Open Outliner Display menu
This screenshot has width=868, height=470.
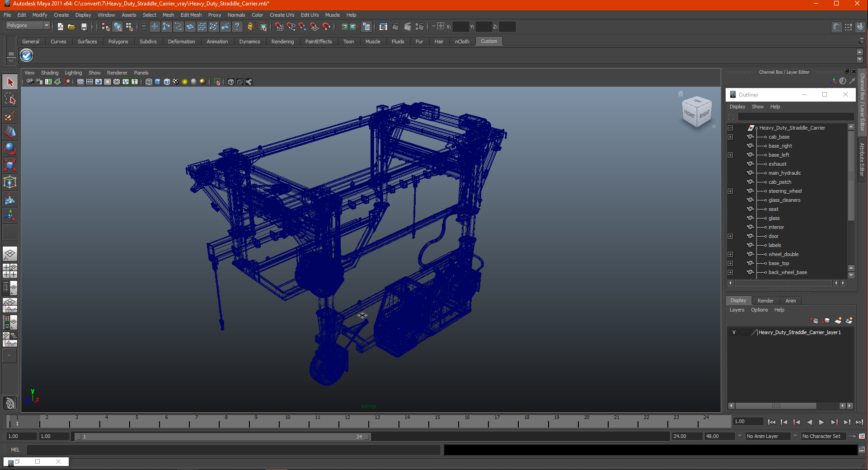click(737, 107)
